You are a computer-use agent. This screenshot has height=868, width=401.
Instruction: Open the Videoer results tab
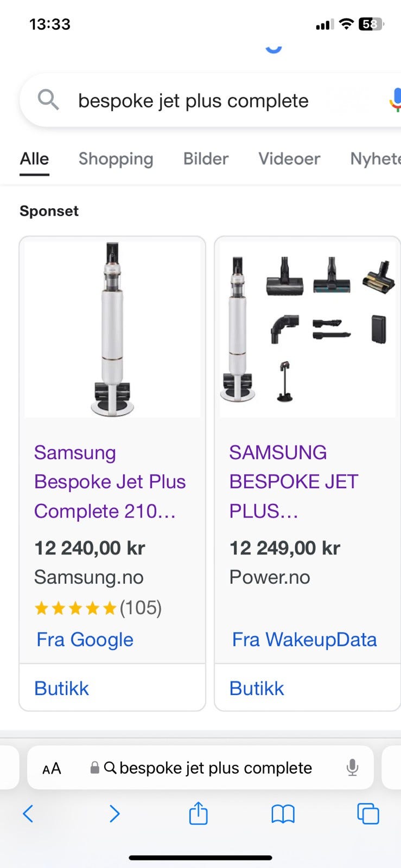(x=289, y=159)
